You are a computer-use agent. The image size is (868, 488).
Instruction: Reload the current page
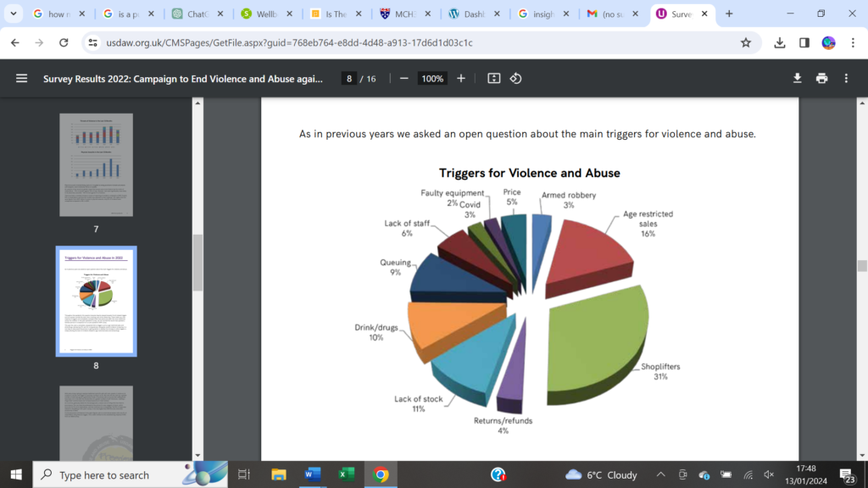pos(64,42)
